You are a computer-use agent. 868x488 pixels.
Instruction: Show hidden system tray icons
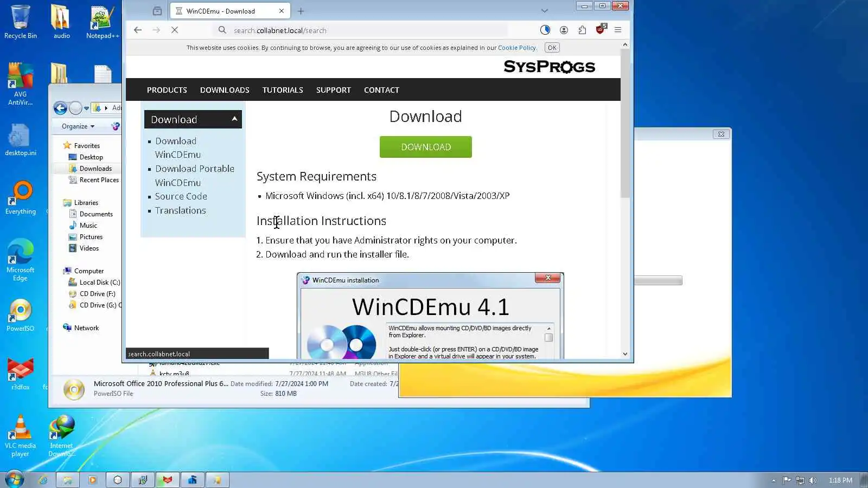pyautogui.click(x=774, y=480)
